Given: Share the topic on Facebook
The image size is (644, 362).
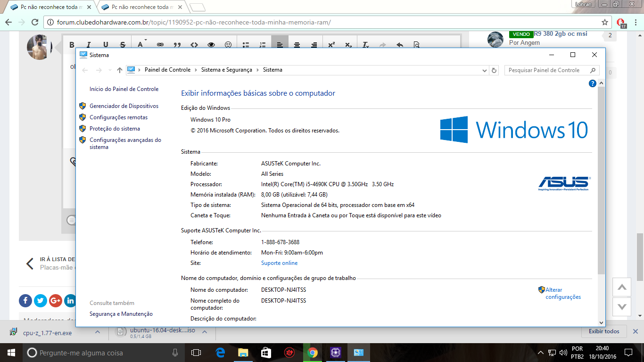Looking at the screenshot, I should click(25, 300).
